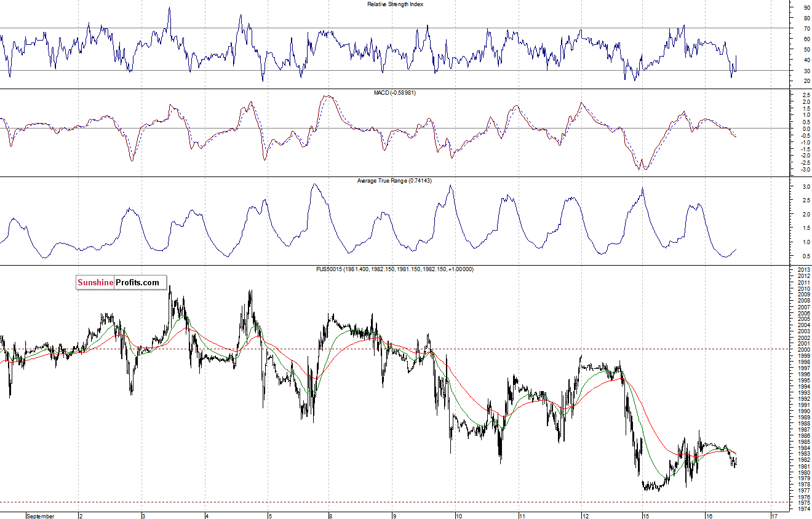The width and height of the screenshot is (812, 519).
Task: Click the 1985 price on the price scale
Action: click(803, 442)
